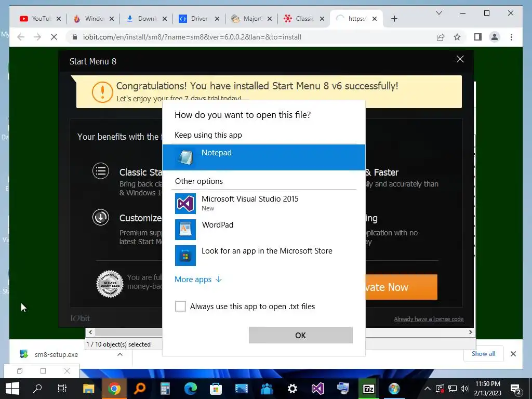Open orange magnifier search app
The image size is (532, 399).
click(x=139, y=389)
